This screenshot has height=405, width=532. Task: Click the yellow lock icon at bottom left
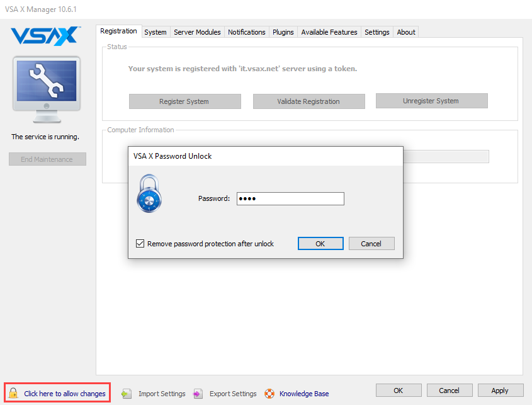point(13,393)
